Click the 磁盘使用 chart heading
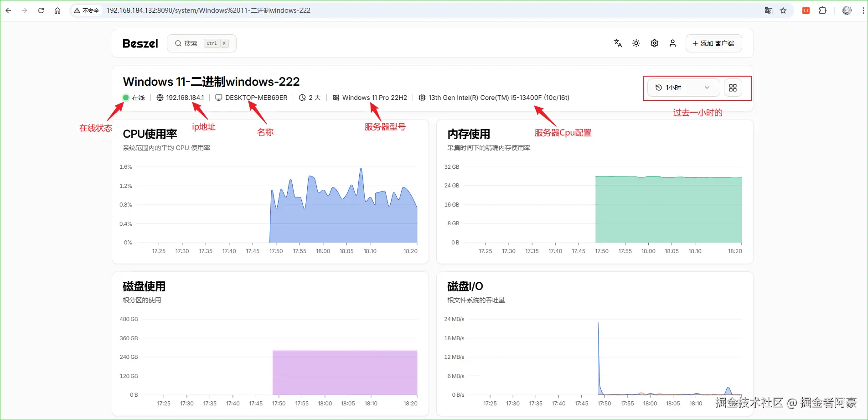The image size is (868, 420). pyautogui.click(x=144, y=286)
